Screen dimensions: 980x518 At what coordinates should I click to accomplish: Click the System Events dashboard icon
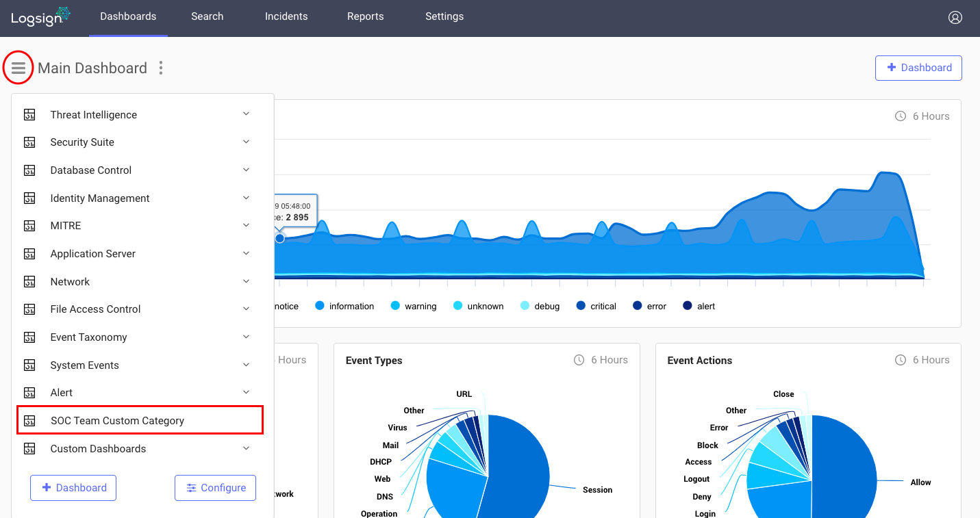tap(29, 365)
